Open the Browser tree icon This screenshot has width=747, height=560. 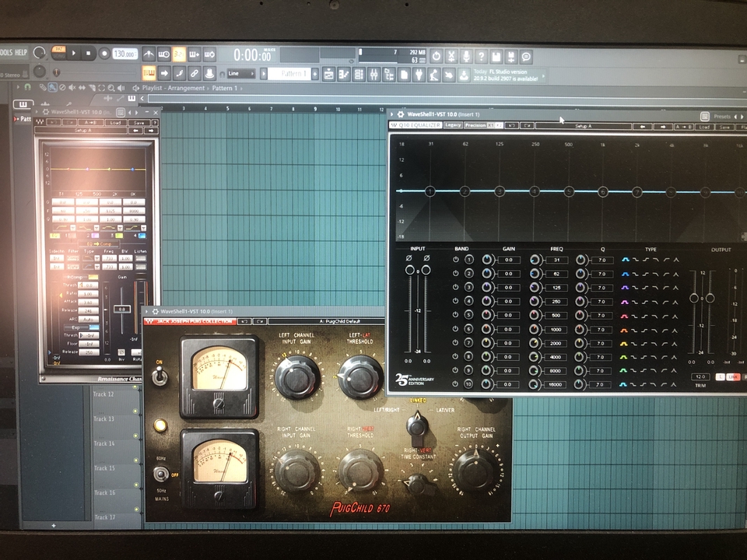pos(389,75)
